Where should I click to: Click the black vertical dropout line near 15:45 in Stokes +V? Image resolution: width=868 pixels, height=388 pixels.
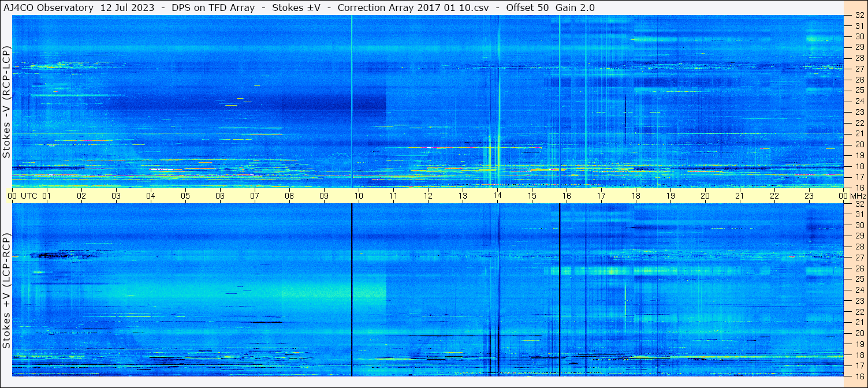560,290
